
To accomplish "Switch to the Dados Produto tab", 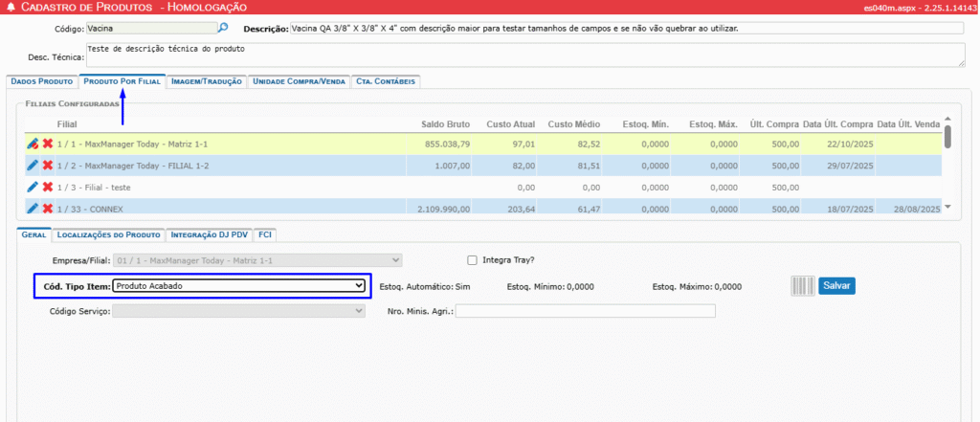I will [x=41, y=82].
